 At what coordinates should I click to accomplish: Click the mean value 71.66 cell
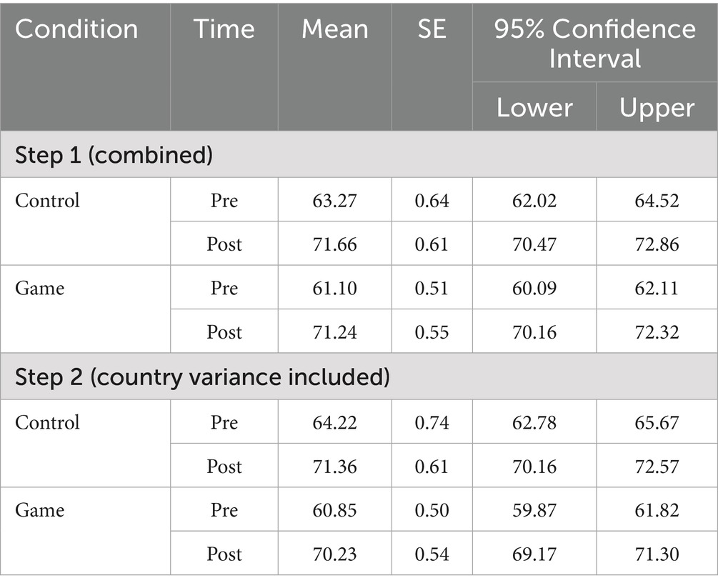coord(334,244)
